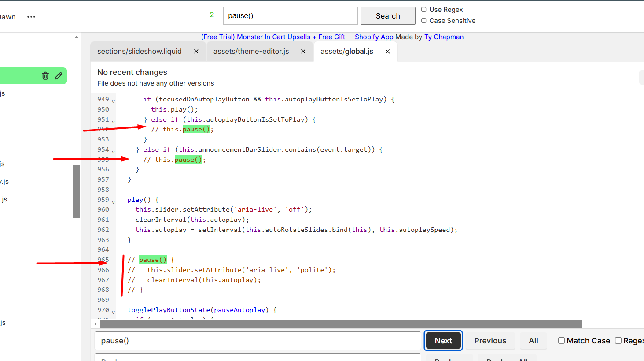Collapse code fold at line 954
The width and height of the screenshot is (644, 361).
point(113,152)
